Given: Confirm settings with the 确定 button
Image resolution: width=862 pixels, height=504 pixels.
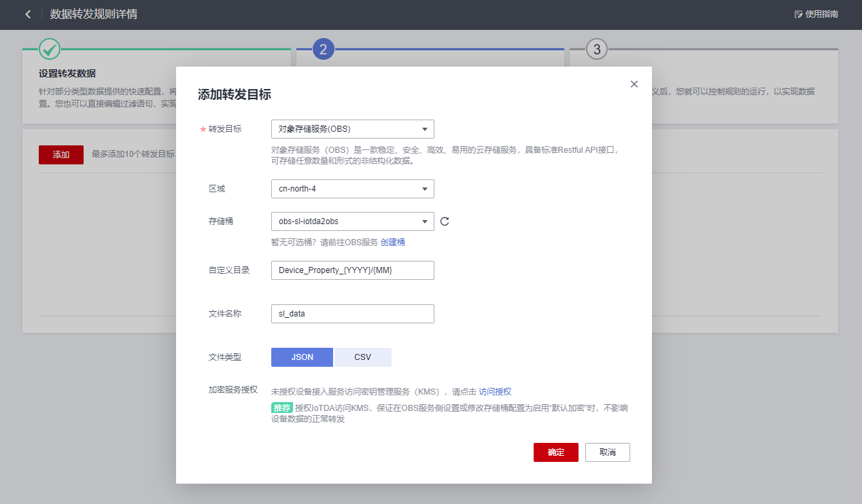Looking at the screenshot, I should [555, 452].
